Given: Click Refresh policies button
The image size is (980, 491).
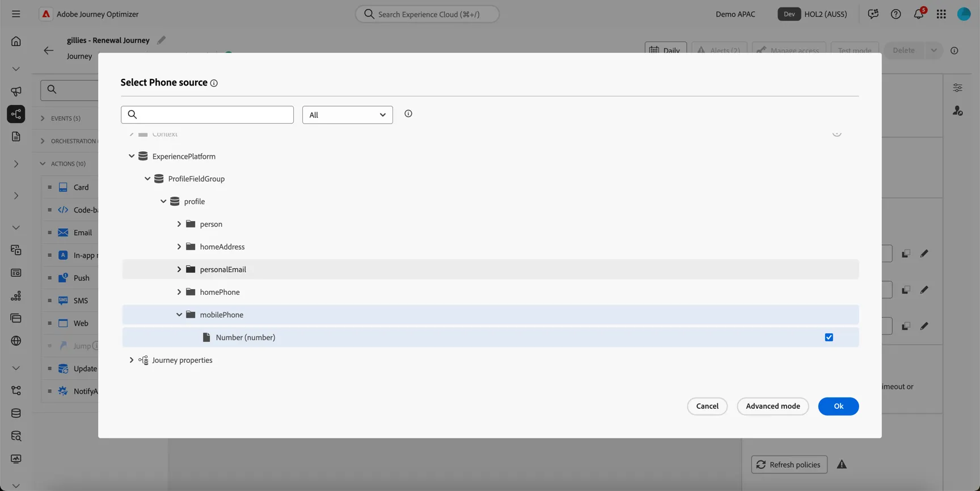Looking at the screenshot, I should pyautogui.click(x=789, y=464).
